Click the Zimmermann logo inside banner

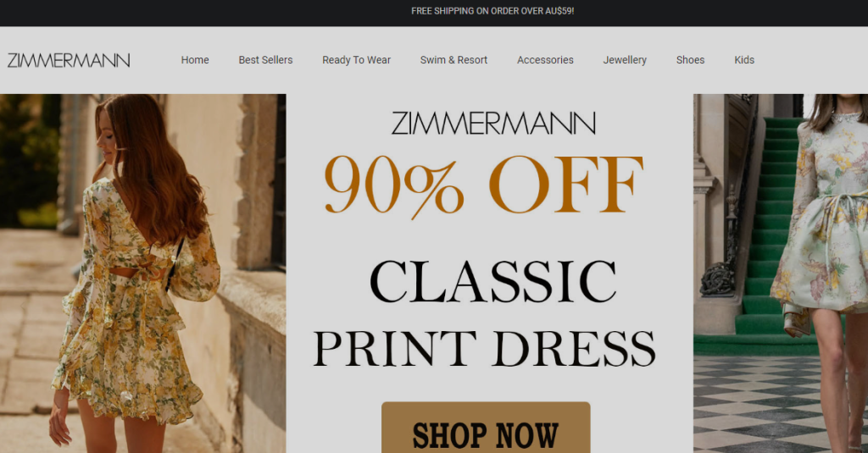pyautogui.click(x=493, y=124)
